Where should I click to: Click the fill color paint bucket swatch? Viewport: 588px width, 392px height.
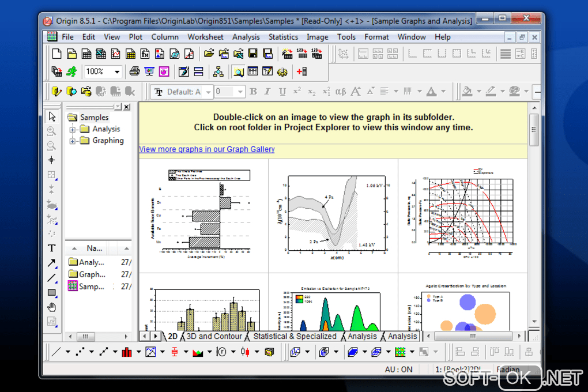pyautogui.click(x=468, y=92)
